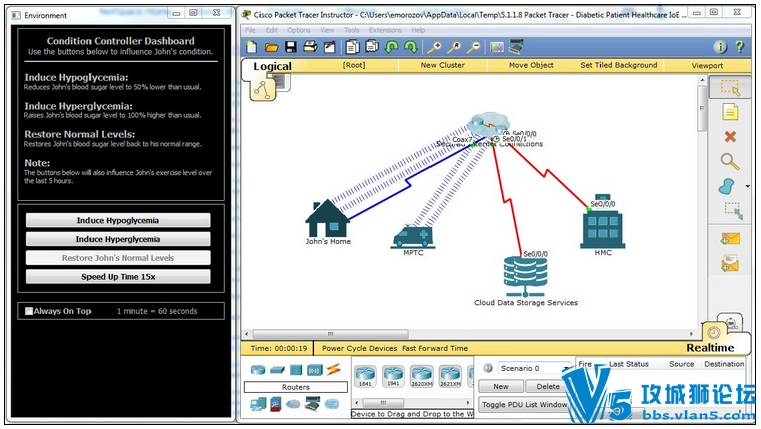
Task: Click New Cluster in the yellow bar
Action: click(443, 65)
